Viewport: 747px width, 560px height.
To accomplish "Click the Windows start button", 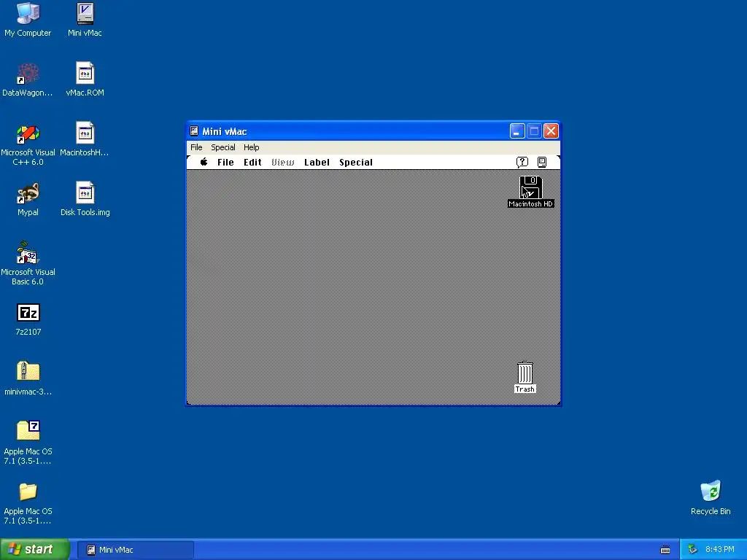I will [x=35, y=549].
